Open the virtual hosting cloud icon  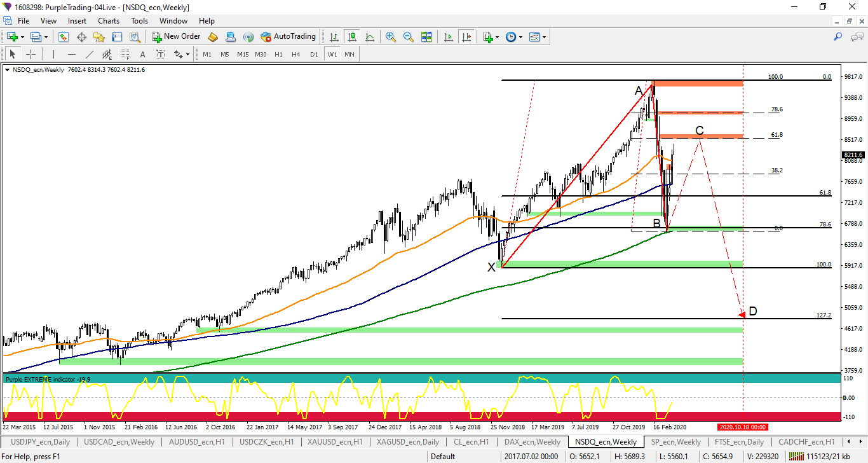[x=231, y=37]
